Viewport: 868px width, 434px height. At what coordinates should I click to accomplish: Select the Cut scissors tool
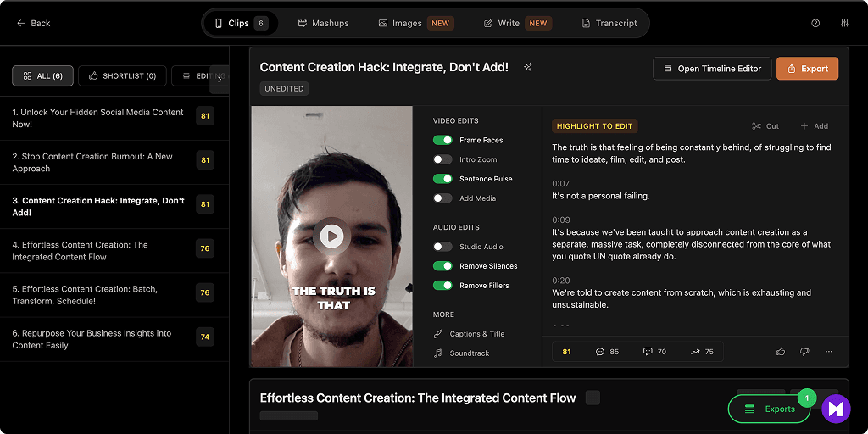(765, 126)
